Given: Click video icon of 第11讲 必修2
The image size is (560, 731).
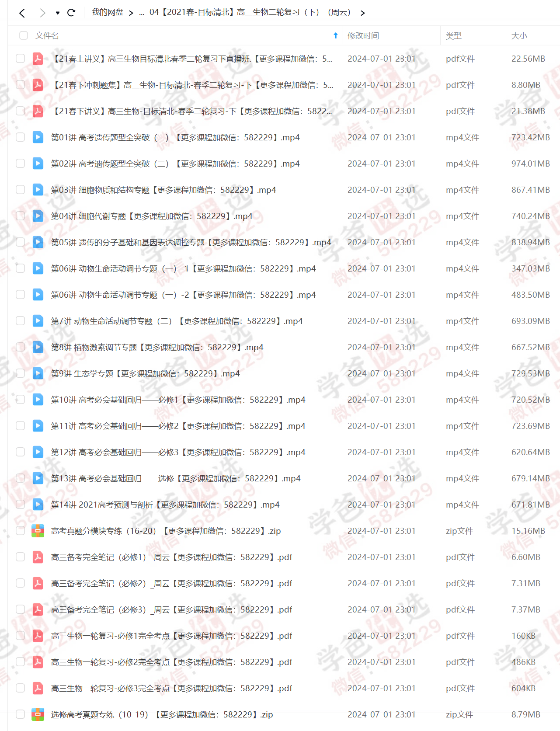Looking at the screenshot, I should pos(38,426).
